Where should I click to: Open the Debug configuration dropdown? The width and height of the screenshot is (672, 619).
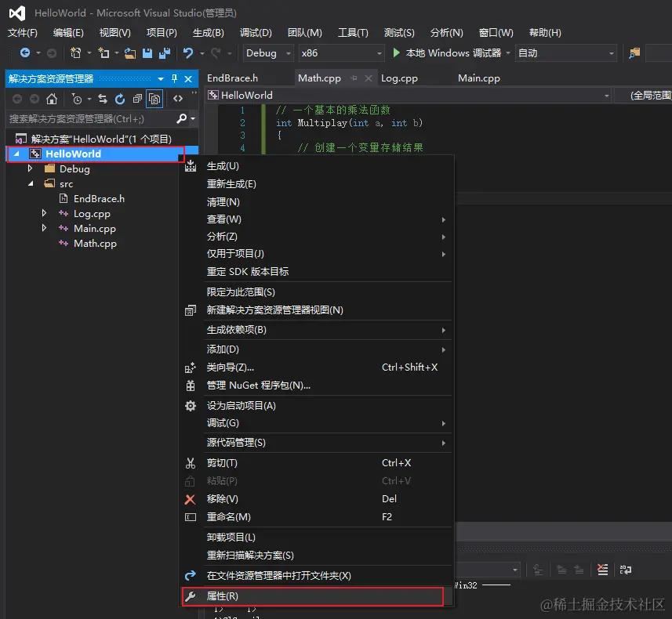[268, 53]
